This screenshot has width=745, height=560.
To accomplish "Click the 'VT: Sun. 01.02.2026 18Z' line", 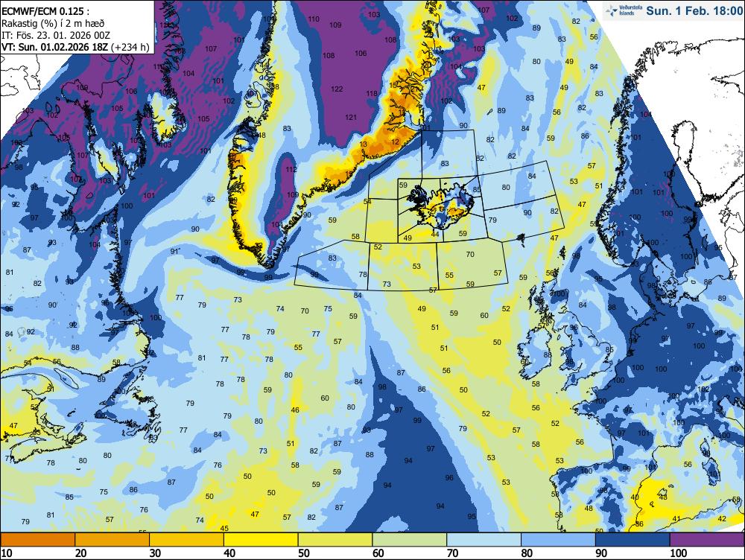I will (x=55, y=47).
